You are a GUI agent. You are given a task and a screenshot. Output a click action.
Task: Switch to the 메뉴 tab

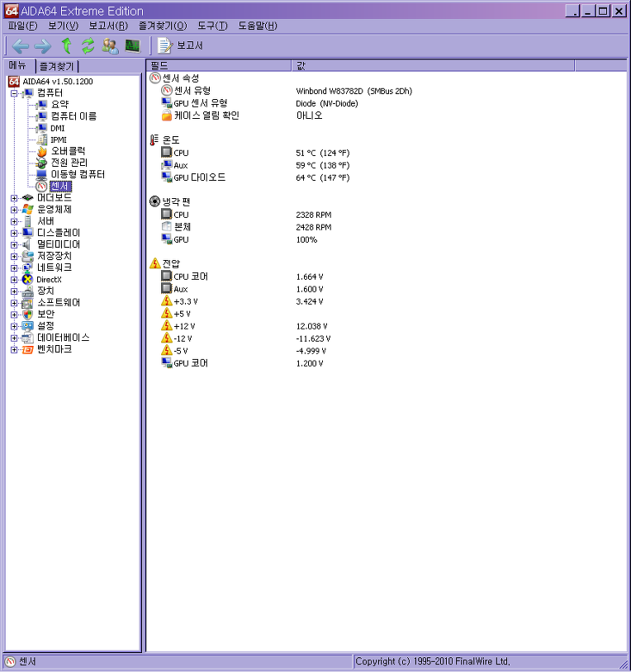pos(17,65)
